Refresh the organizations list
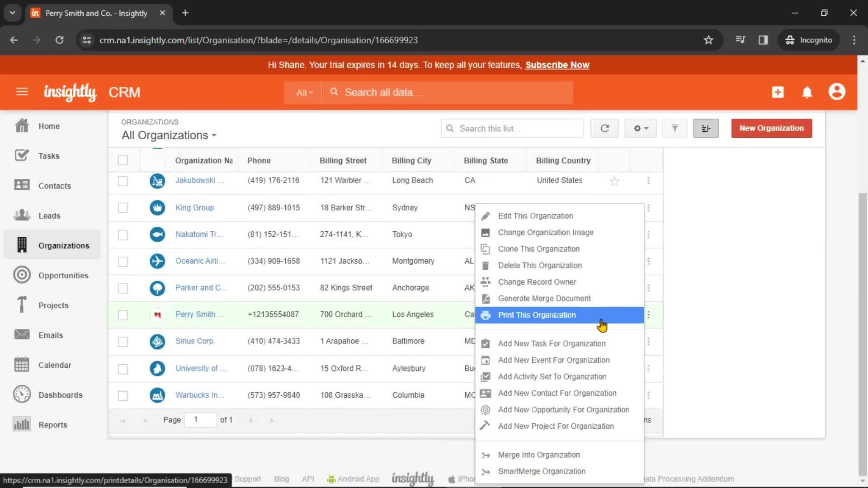Image resolution: width=868 pixels, height=488 pixels. pyautogui.click(x=604, y=128)
